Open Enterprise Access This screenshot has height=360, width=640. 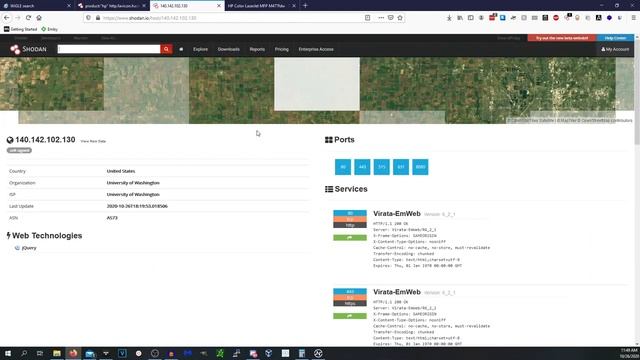[x=316, y=49]
